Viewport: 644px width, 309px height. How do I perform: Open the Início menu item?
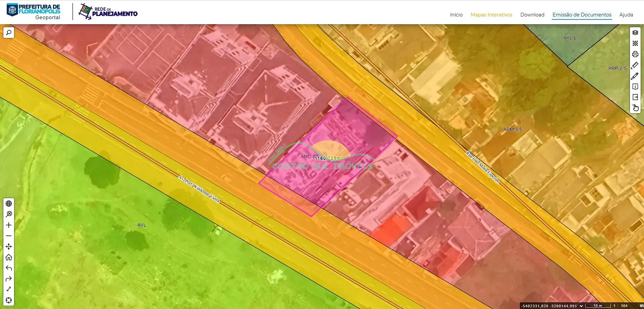(x=456, y=15)
